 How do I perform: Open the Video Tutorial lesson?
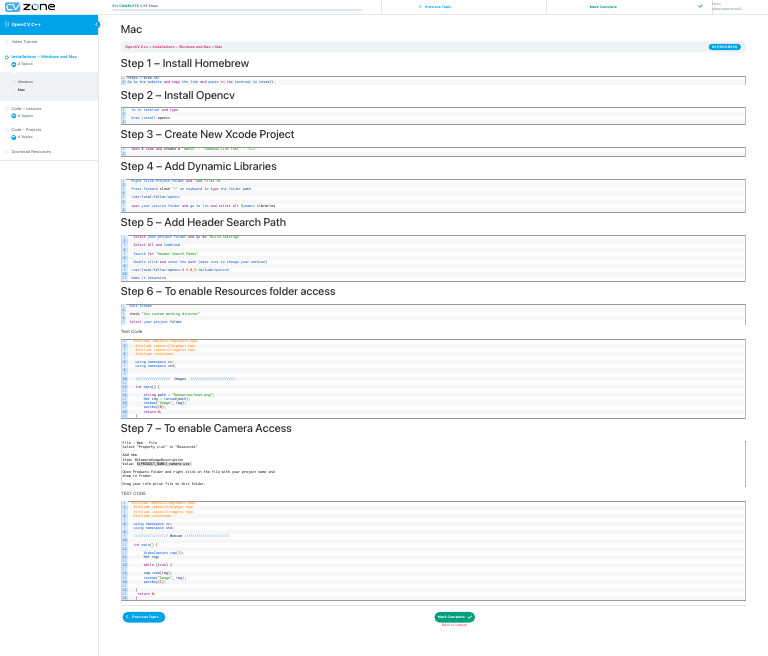25,42
